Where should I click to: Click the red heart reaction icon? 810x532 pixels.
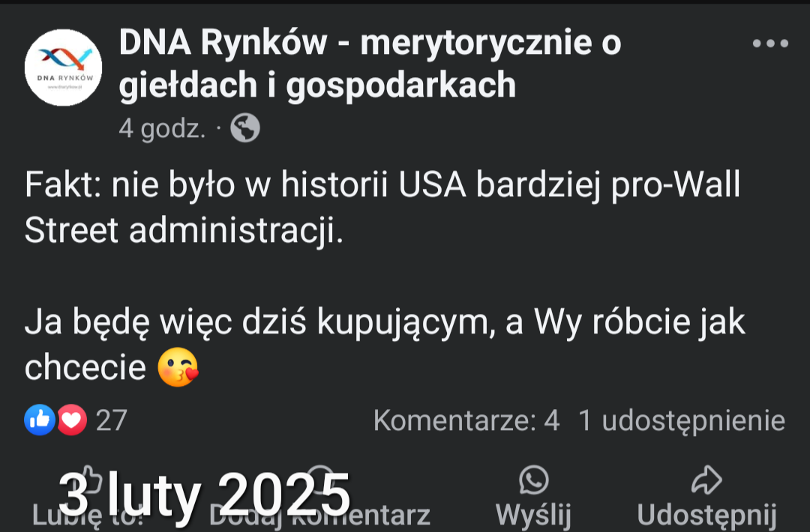72,420
